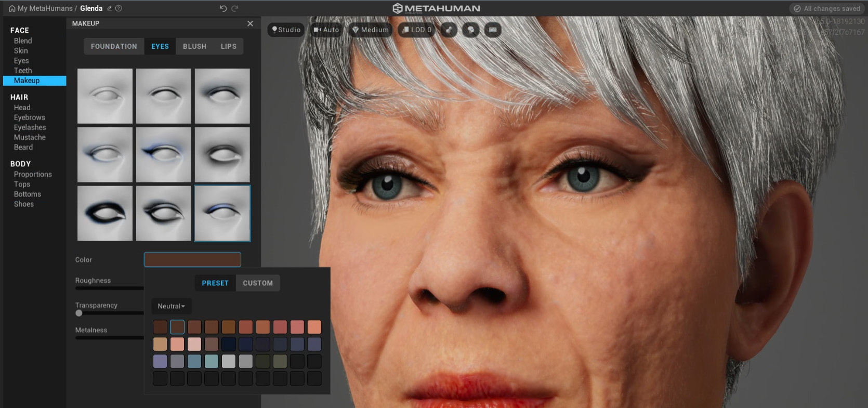Click the rename pencil icon next to Glenda
The image size is (868, 408).
[x=109, y=8]
